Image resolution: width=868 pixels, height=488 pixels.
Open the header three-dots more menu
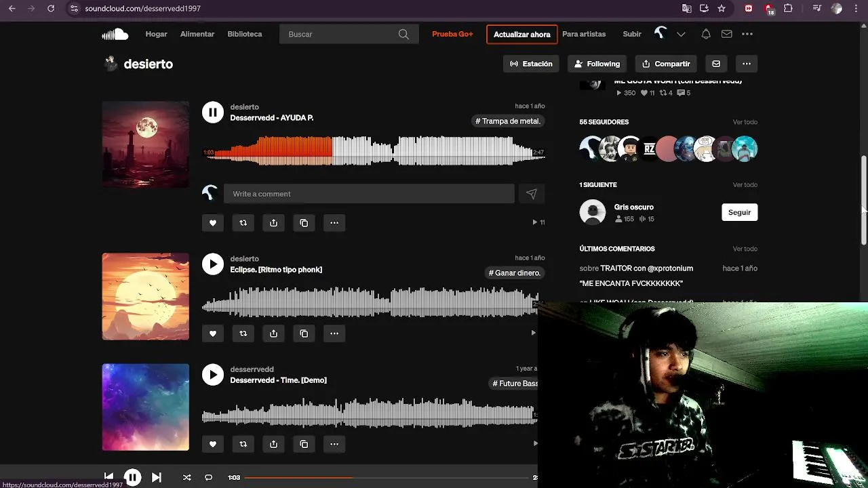pos(747,34)
